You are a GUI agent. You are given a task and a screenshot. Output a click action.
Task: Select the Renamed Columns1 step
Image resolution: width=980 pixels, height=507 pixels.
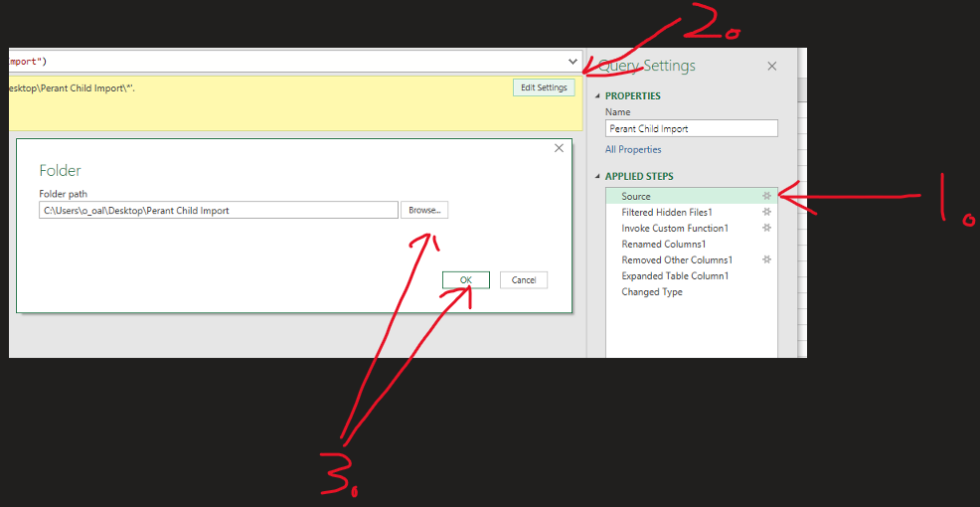click(691, 244)
